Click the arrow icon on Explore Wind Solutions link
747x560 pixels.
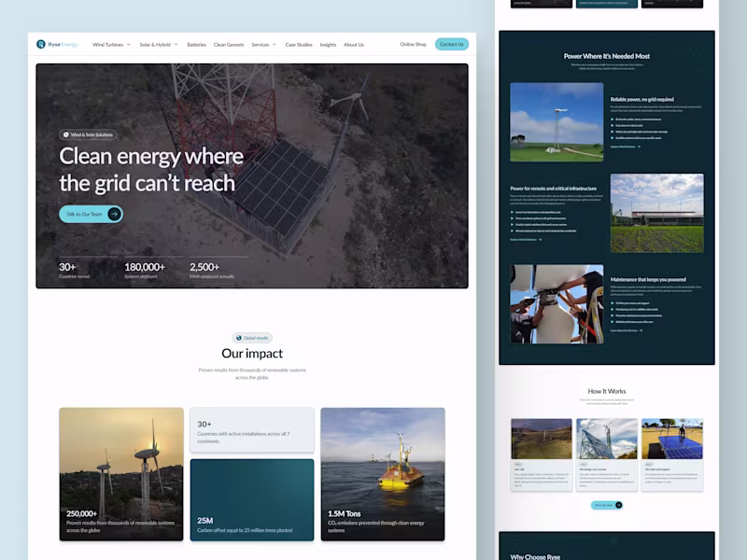(638, 147)
